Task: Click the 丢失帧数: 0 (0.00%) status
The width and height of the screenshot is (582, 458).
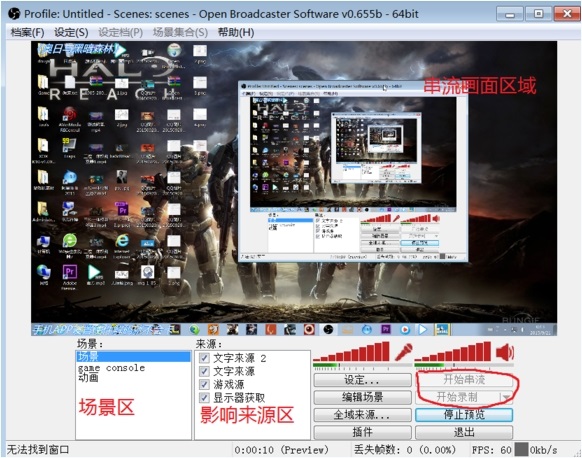Action: tap(405, 450)
